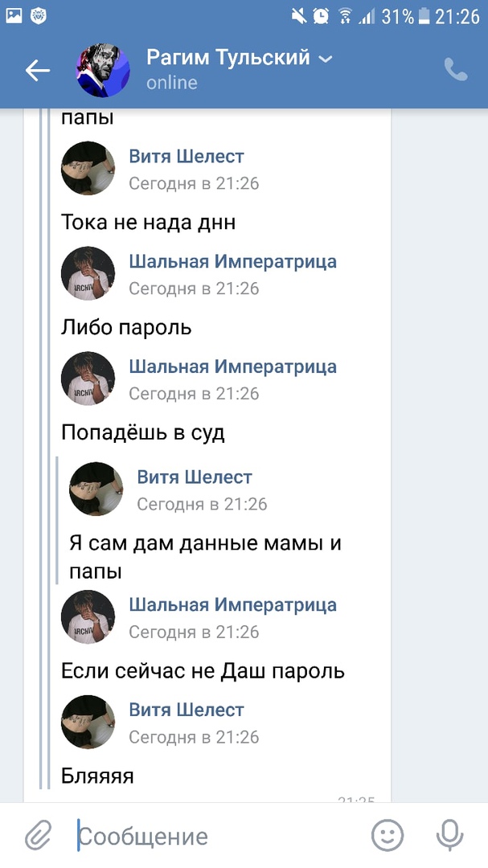Open the attachment paperclip menu
This screenshot has height=868, width=488.
point(38,837)
